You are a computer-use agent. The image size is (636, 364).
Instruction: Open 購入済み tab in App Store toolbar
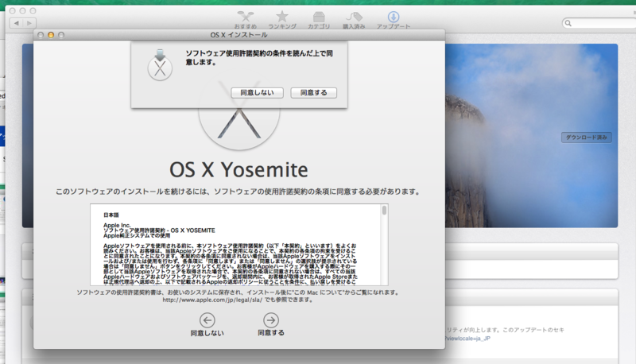[x=354, y=20]
